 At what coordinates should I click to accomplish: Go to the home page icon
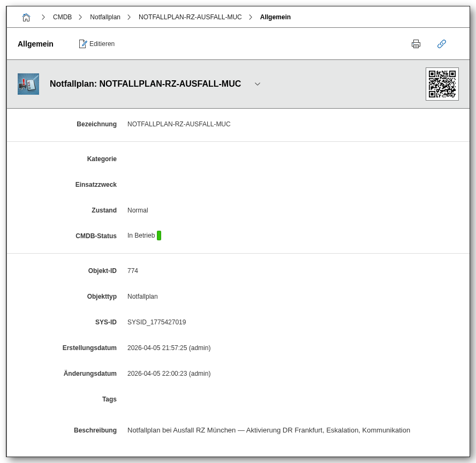coord(26,17)
